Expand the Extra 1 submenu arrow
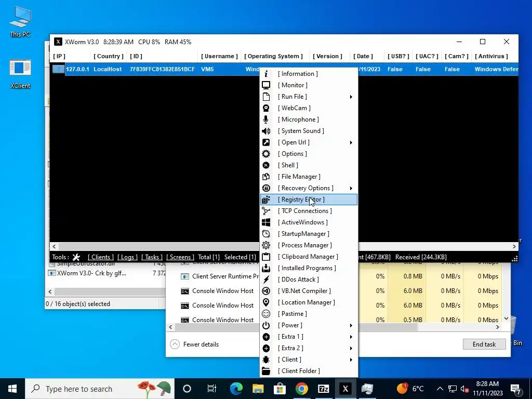 [351, 337]
